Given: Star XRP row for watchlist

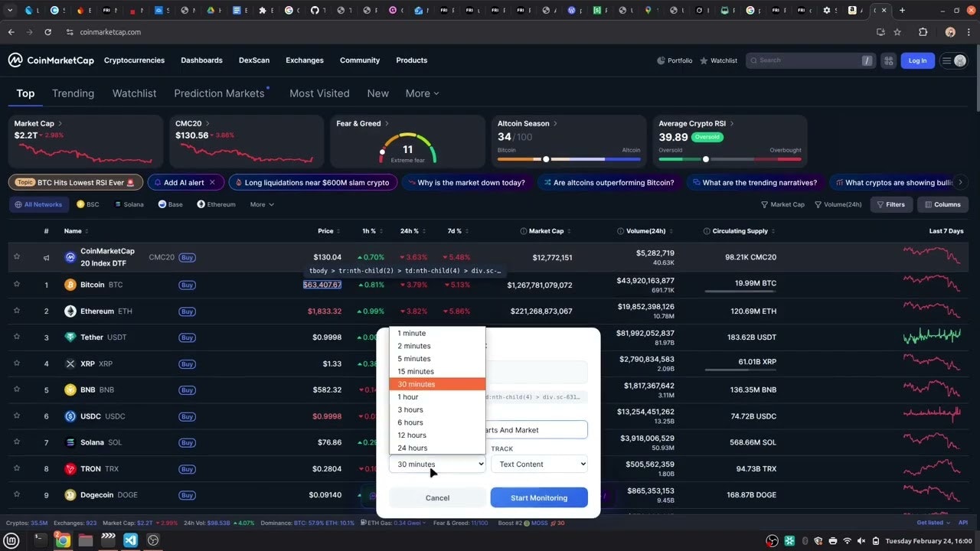Looking at the screenshot, I should [x=16, y=364].
